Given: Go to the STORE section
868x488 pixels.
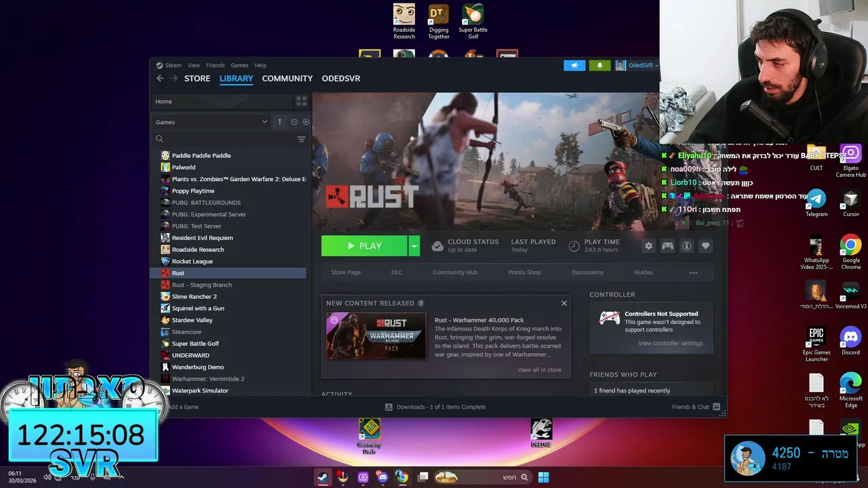Looking at the screenshot, I should point(197,79).
